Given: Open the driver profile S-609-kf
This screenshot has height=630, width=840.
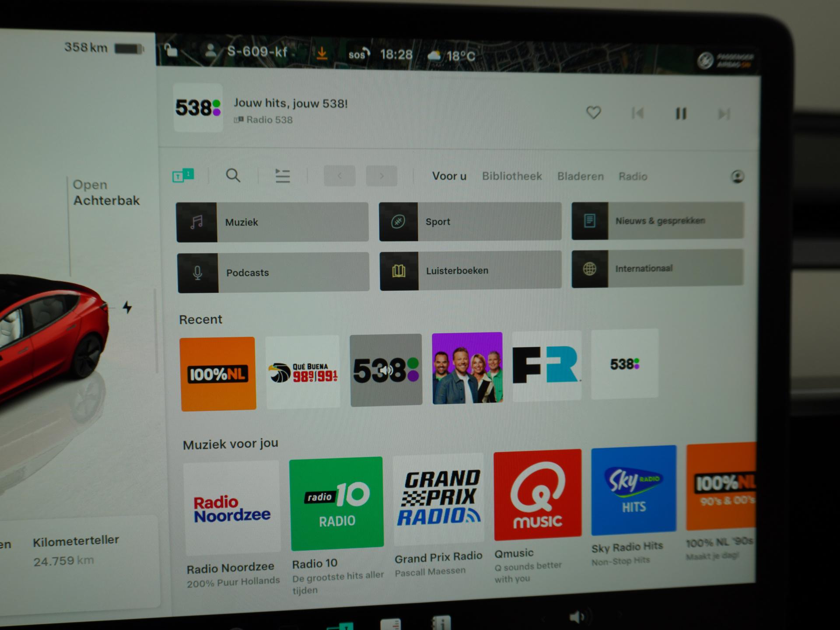Looking at the screenshot, I should coord(246,52).
